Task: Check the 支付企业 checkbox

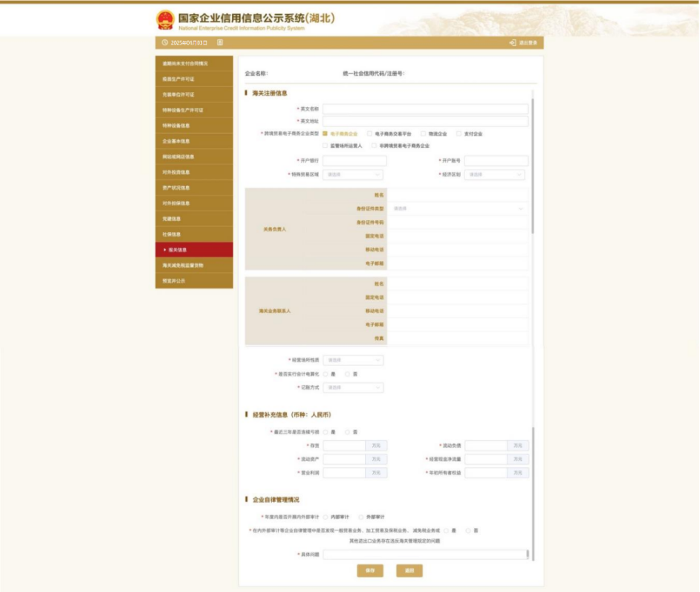Action: click(x=459, y=134)
